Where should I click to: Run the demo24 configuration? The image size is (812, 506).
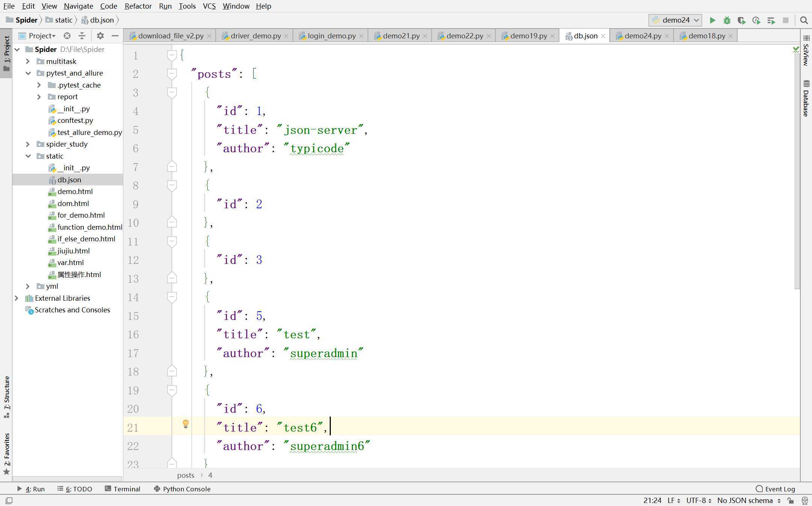pyautogui.click(x=712, y=20)
